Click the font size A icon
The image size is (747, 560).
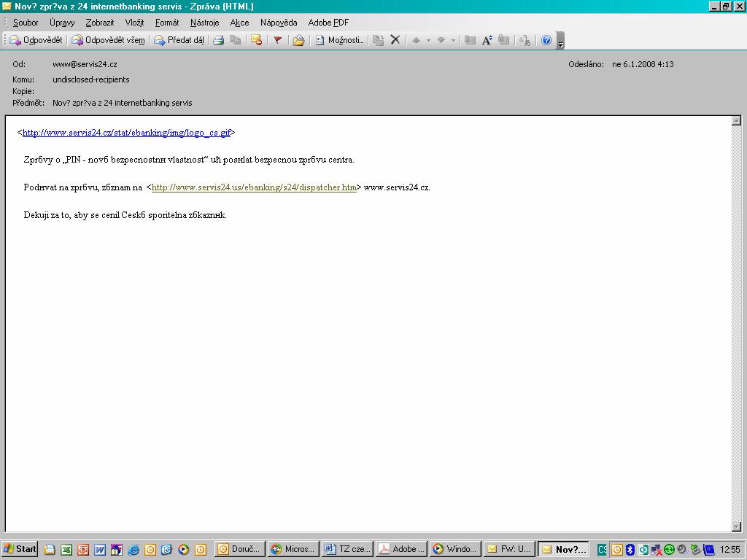487,40
